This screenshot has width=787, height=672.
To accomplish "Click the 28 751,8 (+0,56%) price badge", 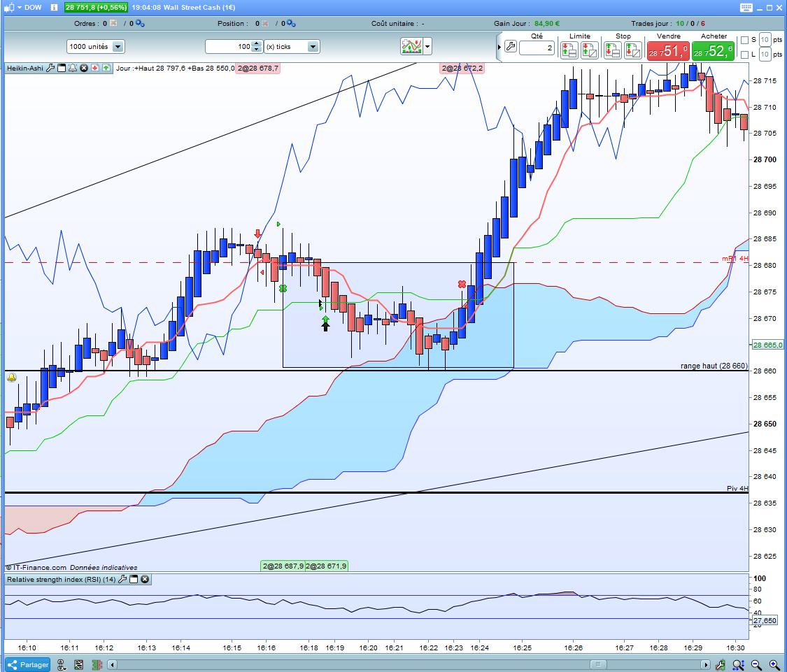I will pos(96,8).
